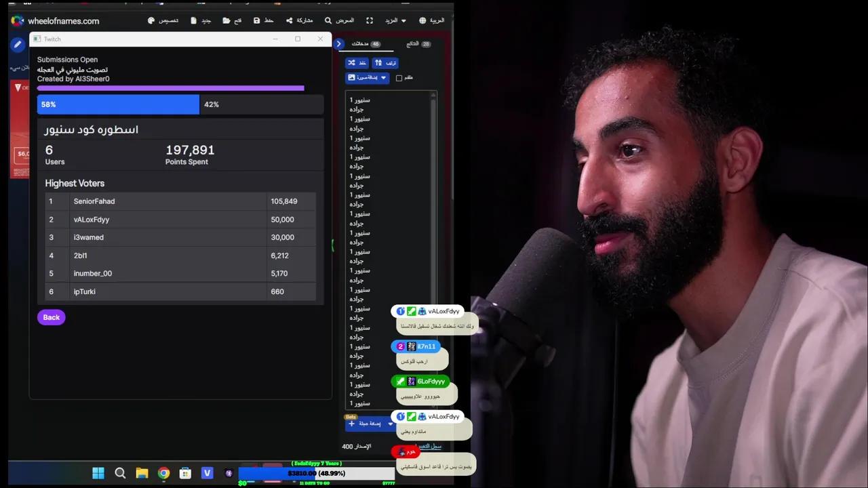868x488 pixels.
Task: Open the Add image dropdown
Action: [x=367, y=78]
